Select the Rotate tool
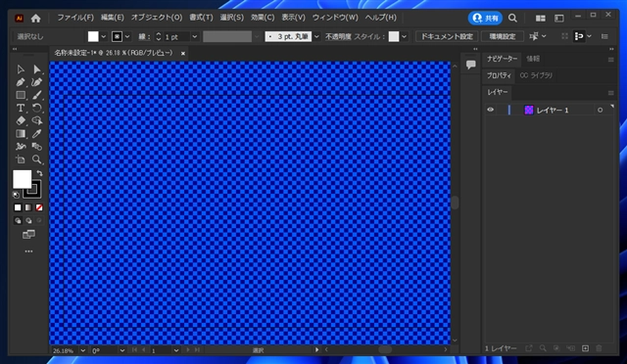The width and height of the screenshot is (627, 364). point(37,108)
